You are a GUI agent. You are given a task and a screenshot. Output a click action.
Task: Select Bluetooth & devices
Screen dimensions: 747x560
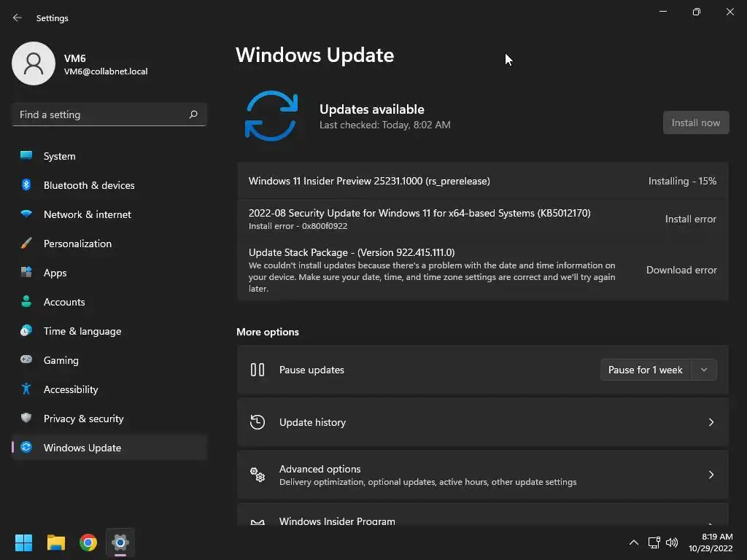[109, 185]
